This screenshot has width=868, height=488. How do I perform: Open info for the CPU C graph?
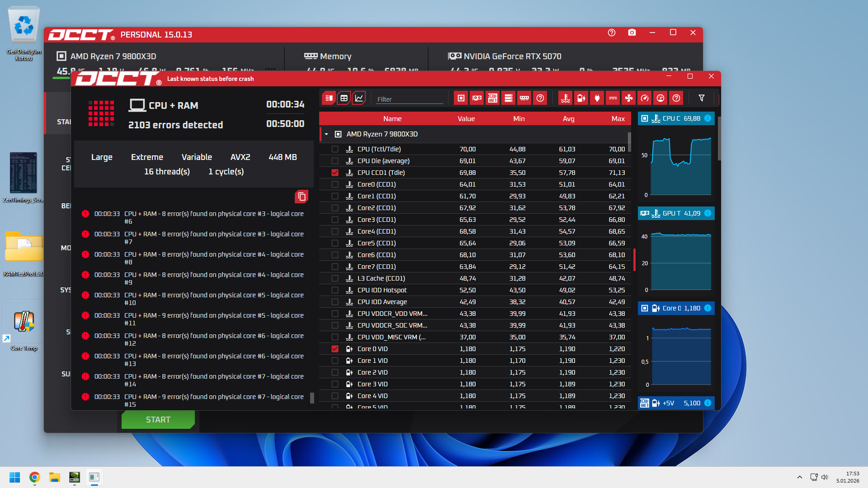tap(708, 118)
